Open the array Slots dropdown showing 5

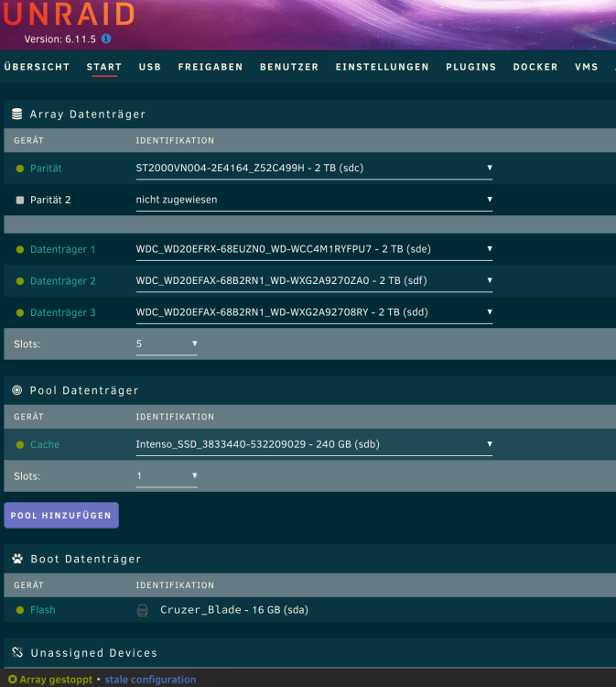tap(167, 343)
